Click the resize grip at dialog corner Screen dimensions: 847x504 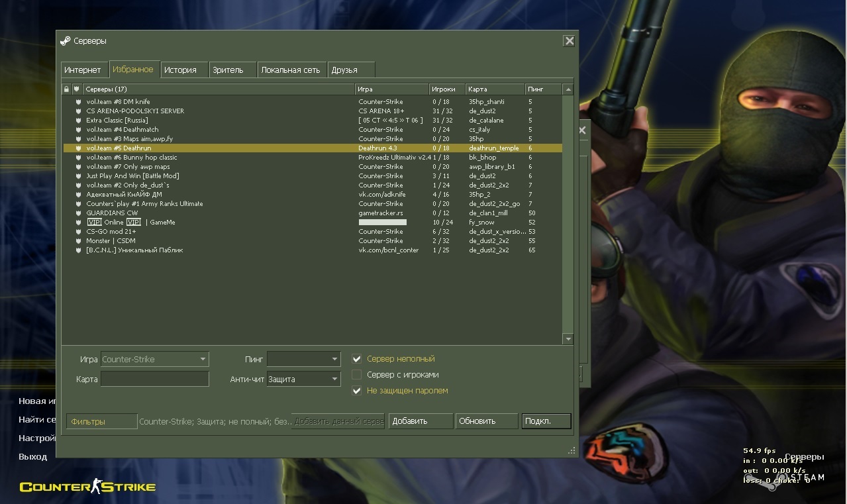pyautogui.click(x=572, y=450)
